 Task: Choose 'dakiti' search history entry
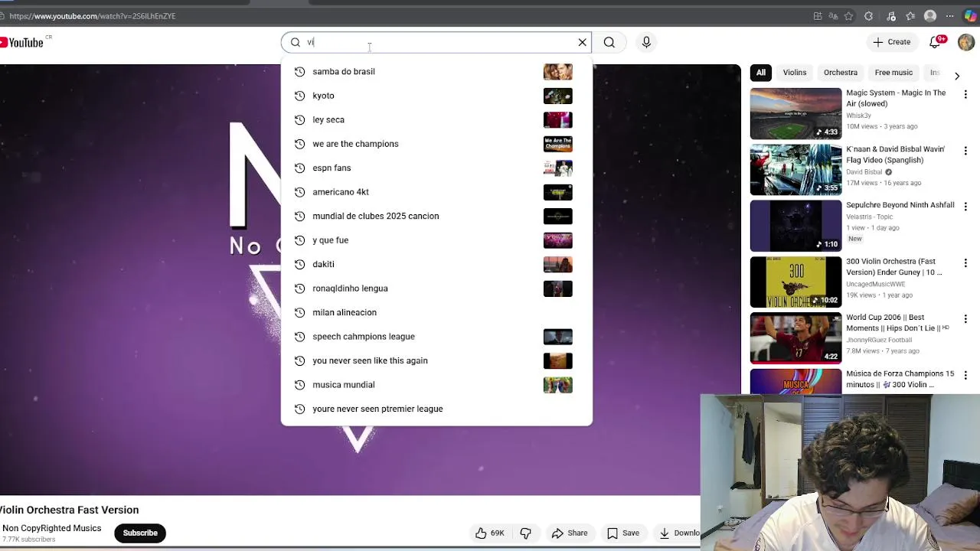click(436, 264)
